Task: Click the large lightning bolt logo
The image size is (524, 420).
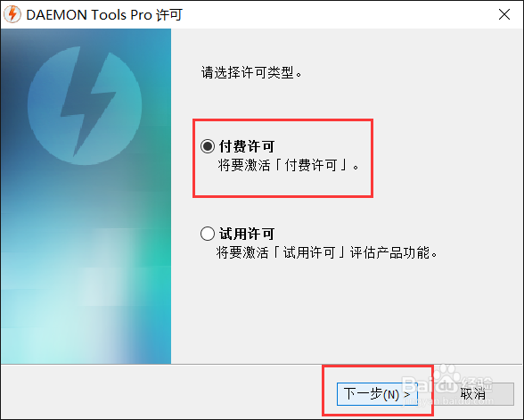Action: coord(88,102)
